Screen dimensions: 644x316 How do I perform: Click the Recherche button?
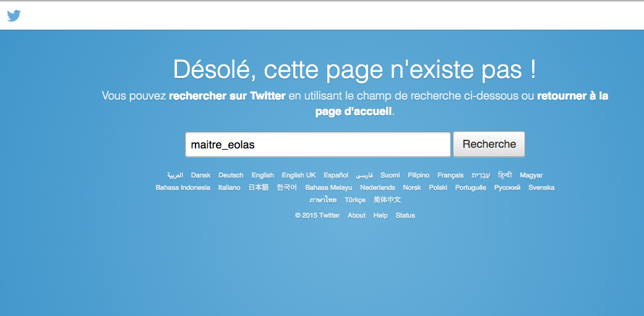tap(489, 144)
